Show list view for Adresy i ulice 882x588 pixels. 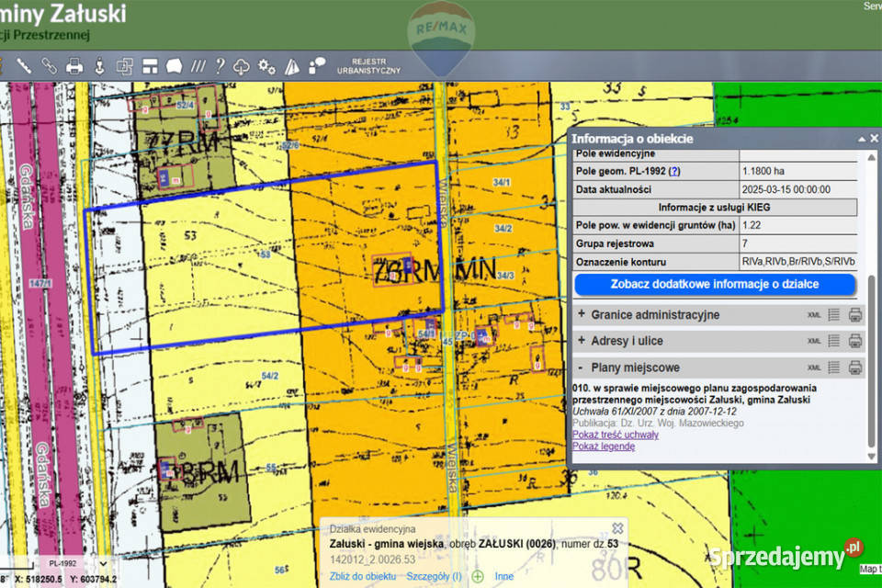coord(833,341)
